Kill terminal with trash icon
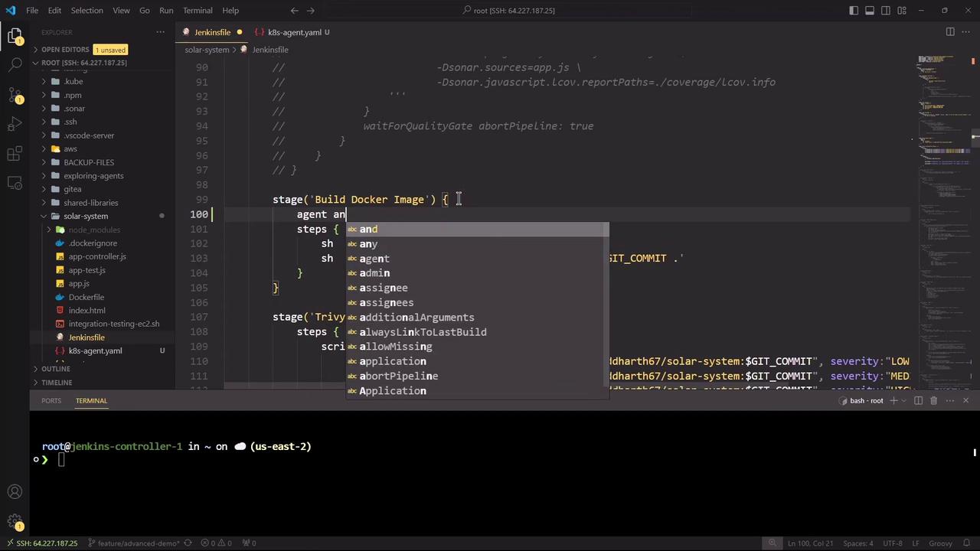Screen dimensions: 980x551 click(933, 401)
